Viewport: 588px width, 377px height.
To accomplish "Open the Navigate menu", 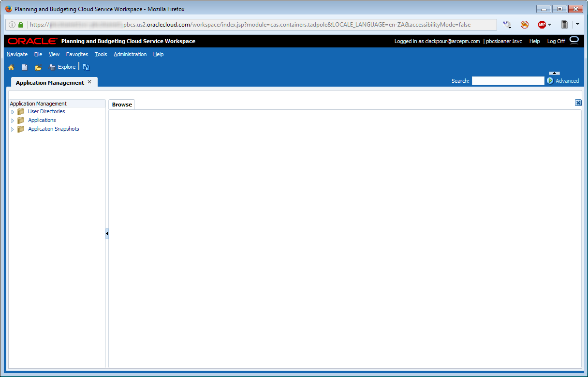I will [x=17, y=54].
